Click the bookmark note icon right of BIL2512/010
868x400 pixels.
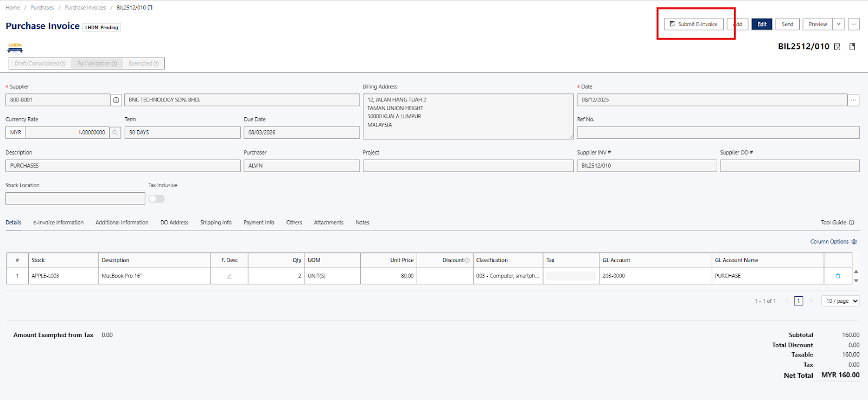tap(852, 47)
